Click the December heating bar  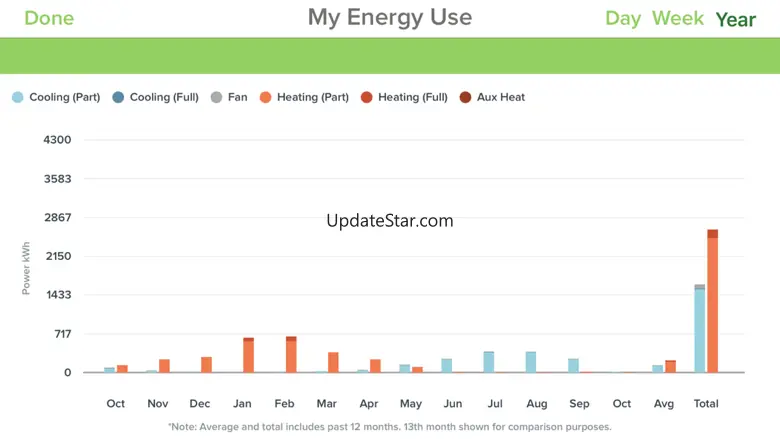pyautogui.click(x=206, y=365)
